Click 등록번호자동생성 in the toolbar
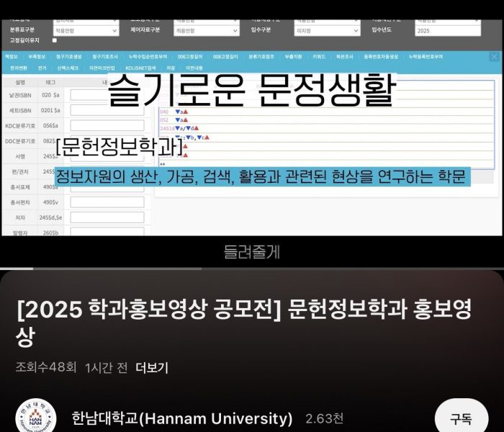The width and height of the screenshot is (504, 432). [381, 57]
